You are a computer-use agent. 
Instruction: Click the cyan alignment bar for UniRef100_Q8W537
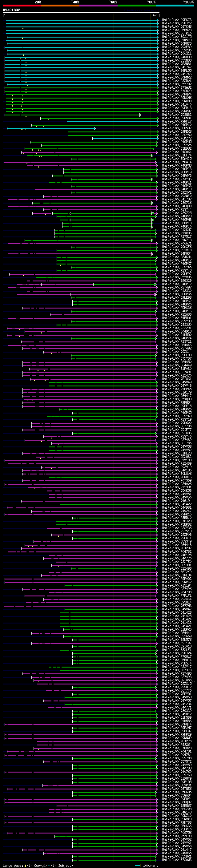[51, 128]
